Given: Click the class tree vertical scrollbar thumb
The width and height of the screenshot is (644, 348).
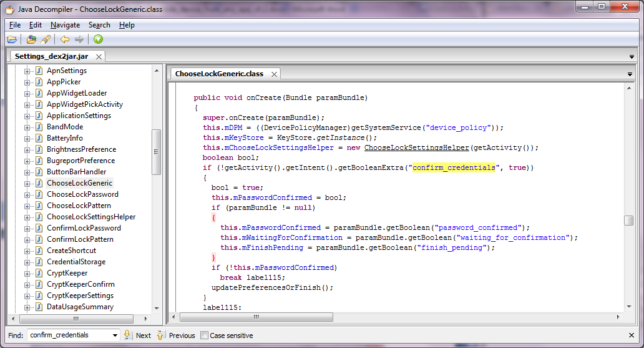Looking at the screenshot, I should coord(156,152).
